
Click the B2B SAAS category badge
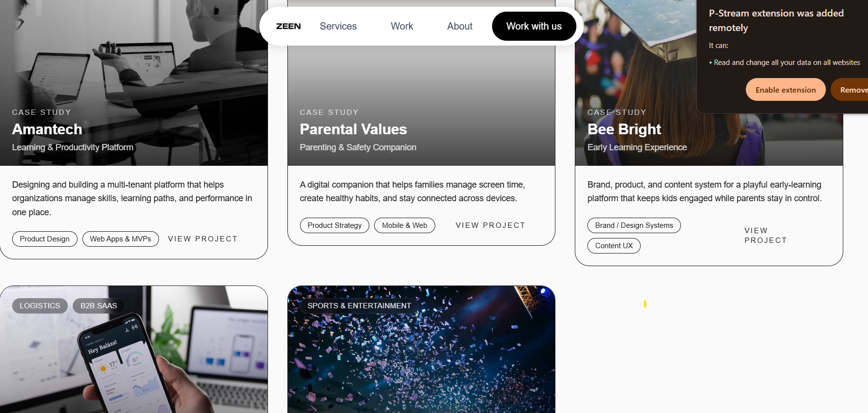coord(99,306)
